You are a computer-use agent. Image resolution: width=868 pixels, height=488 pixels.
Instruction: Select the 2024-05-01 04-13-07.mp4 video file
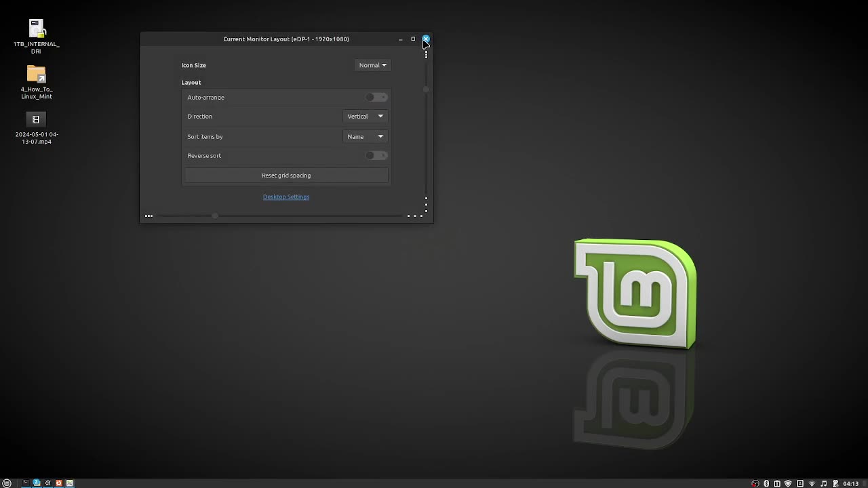click(37, 128)
